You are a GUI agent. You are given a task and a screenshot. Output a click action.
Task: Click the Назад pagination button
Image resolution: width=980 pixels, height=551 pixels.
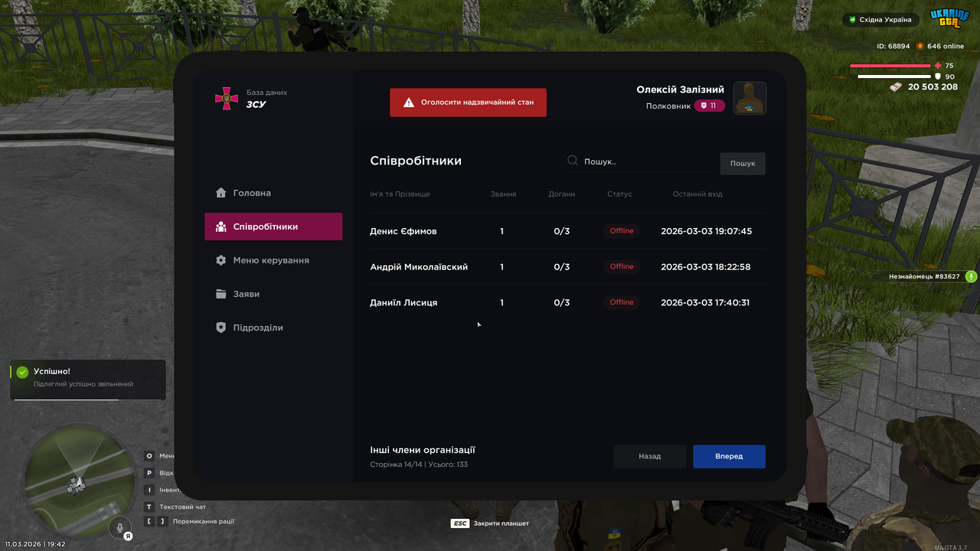coord(650,456)
